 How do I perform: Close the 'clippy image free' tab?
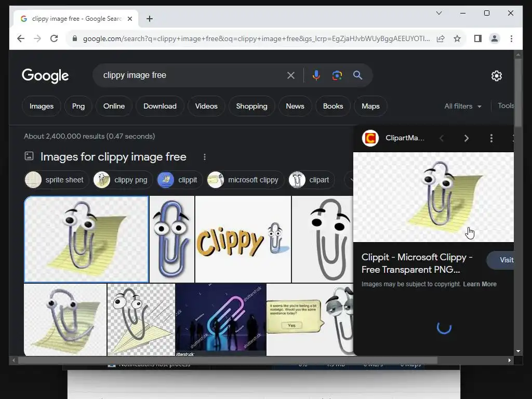coord(129,19)
